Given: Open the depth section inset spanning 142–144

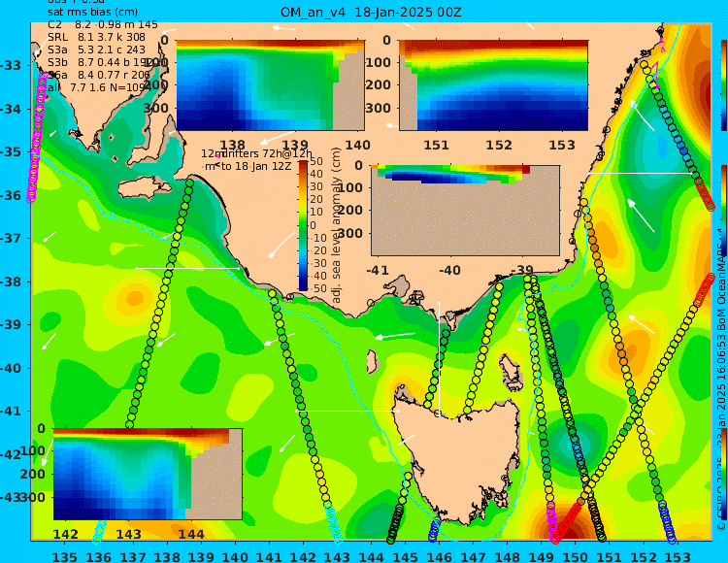Looking at the screenshot, I should coord(148,474).
